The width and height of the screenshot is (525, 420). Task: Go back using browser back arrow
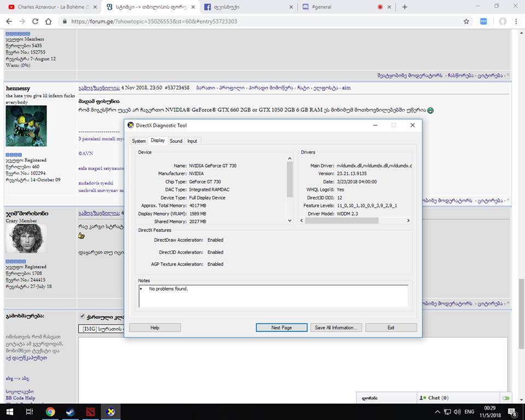9,21
